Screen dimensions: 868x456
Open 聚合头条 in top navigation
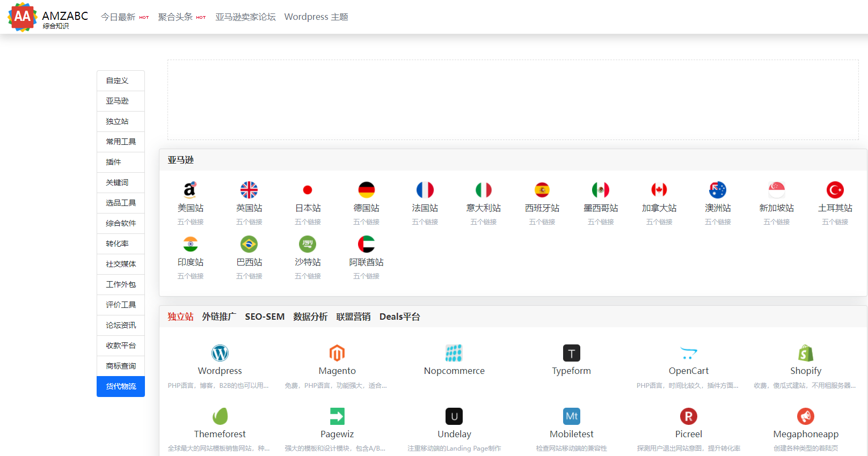pos(176,17)
